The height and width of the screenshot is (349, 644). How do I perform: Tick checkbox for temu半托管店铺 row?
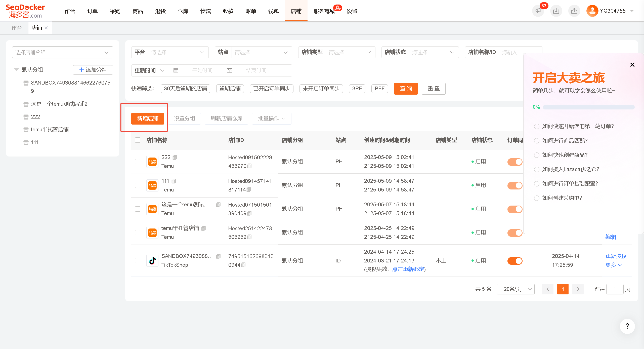[138, 232]
